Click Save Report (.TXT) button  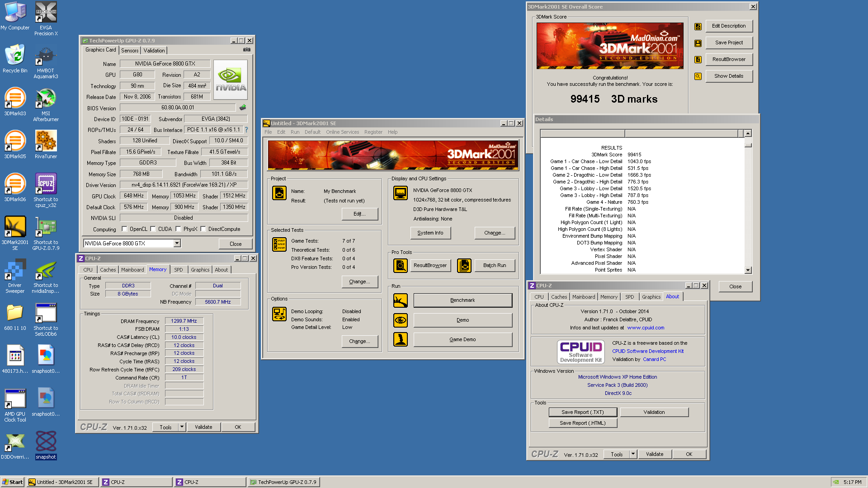point(582,412)
